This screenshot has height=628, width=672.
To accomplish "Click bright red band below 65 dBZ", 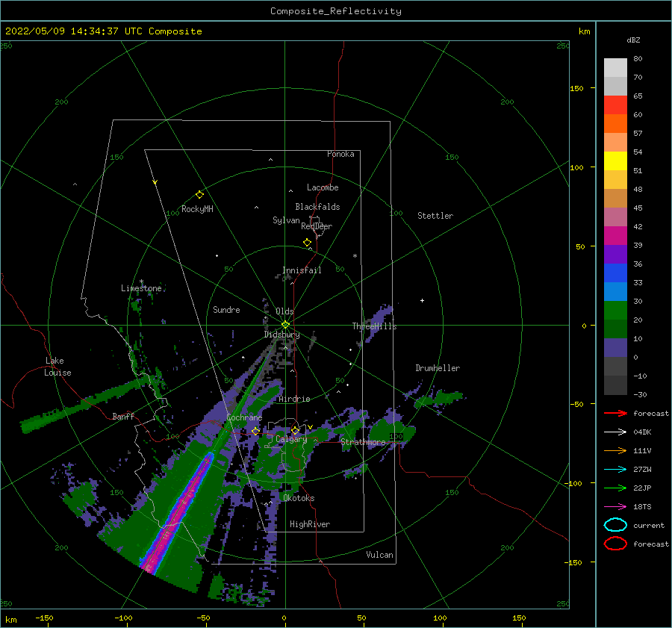I will tap(615, 105).
